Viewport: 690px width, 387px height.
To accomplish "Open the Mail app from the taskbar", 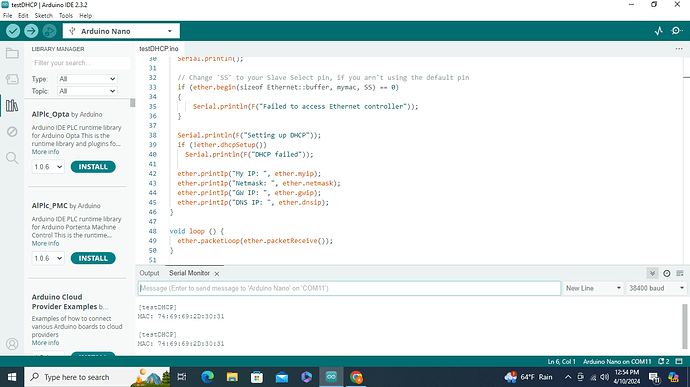I will pos(282,377).
